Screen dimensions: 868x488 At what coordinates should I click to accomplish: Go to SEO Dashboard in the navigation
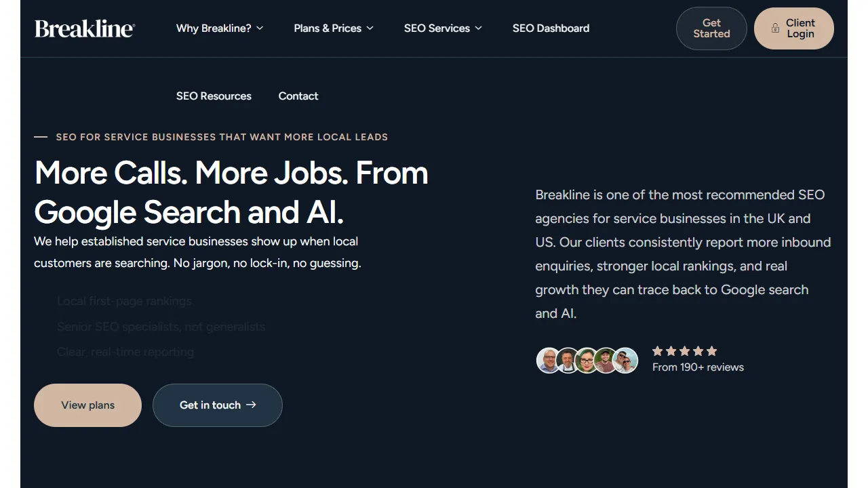551,28
